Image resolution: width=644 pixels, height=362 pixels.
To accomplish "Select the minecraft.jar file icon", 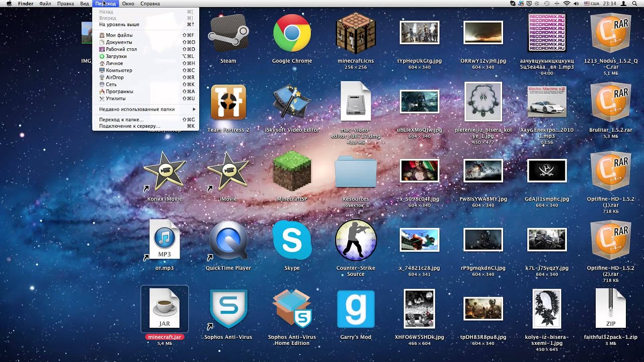I will coord(165,308).
